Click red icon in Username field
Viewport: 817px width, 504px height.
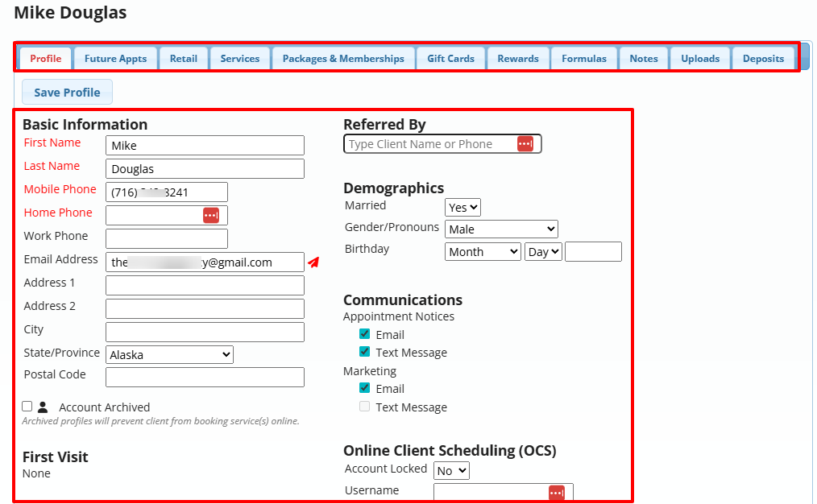[x=557, y=493]
